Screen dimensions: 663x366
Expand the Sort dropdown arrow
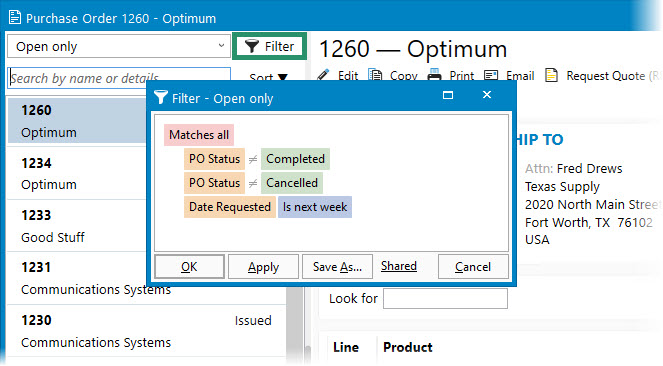tap(283, 78)
